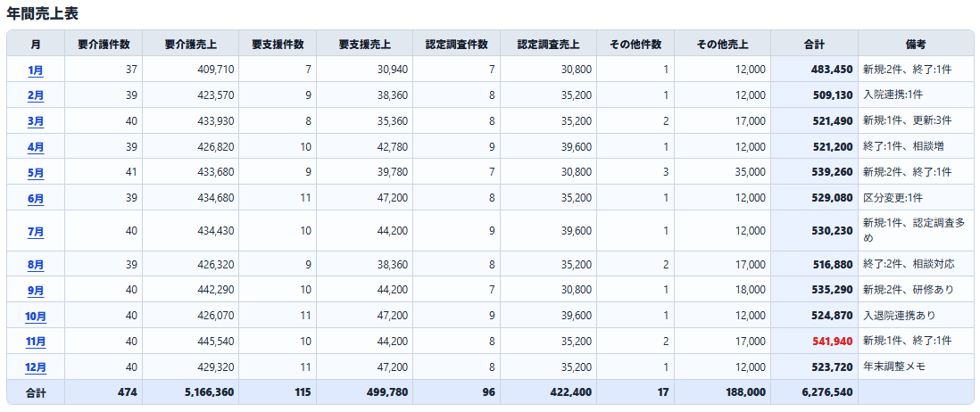Open the 3月 month link

point(36,121)
